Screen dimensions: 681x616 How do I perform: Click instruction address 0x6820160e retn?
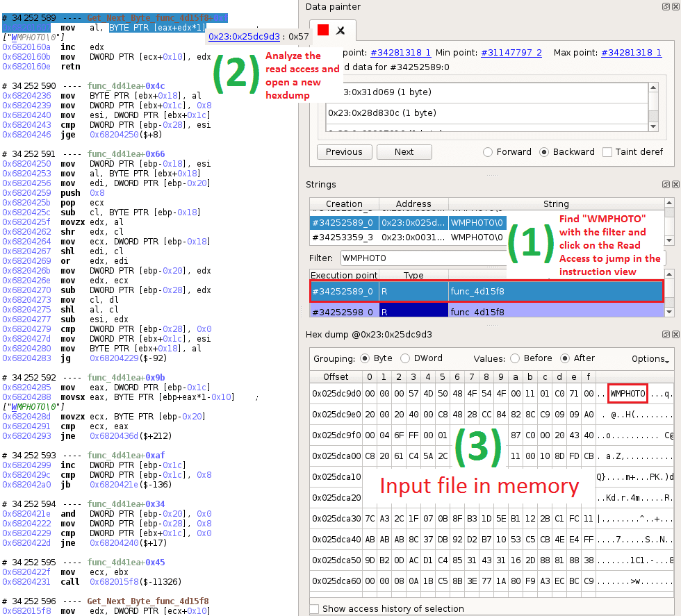click(x=26, y=67)
